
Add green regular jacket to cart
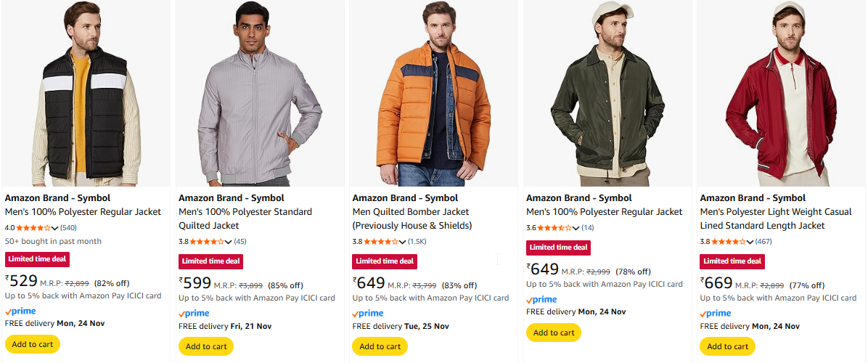(554, 333)
